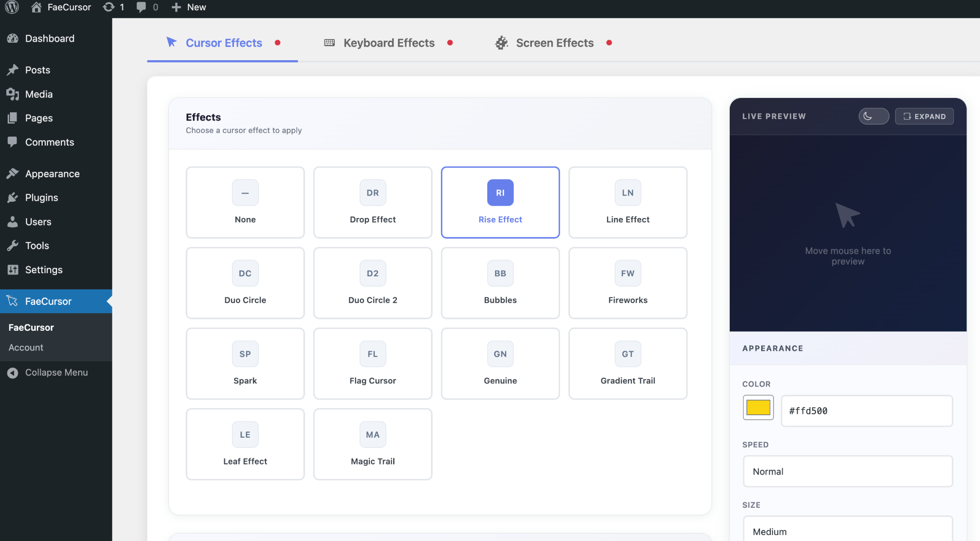
Task: Select the Gradient Trail GT icon
Action: (627, 354)
